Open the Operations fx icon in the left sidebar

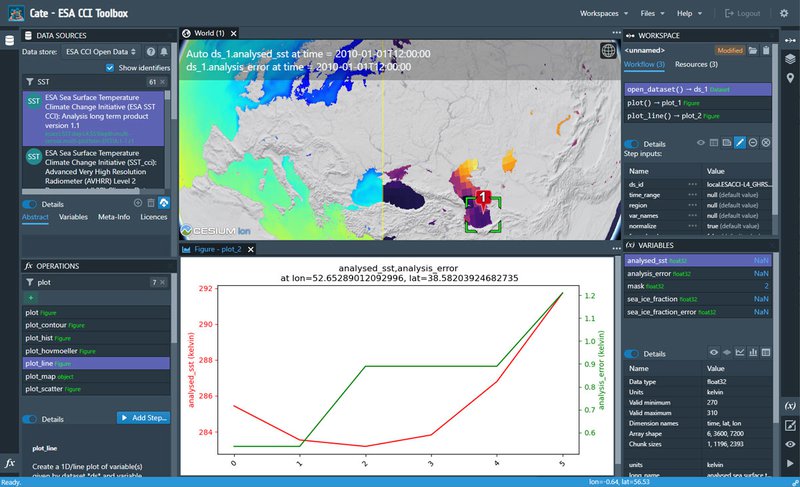point(10,464)
